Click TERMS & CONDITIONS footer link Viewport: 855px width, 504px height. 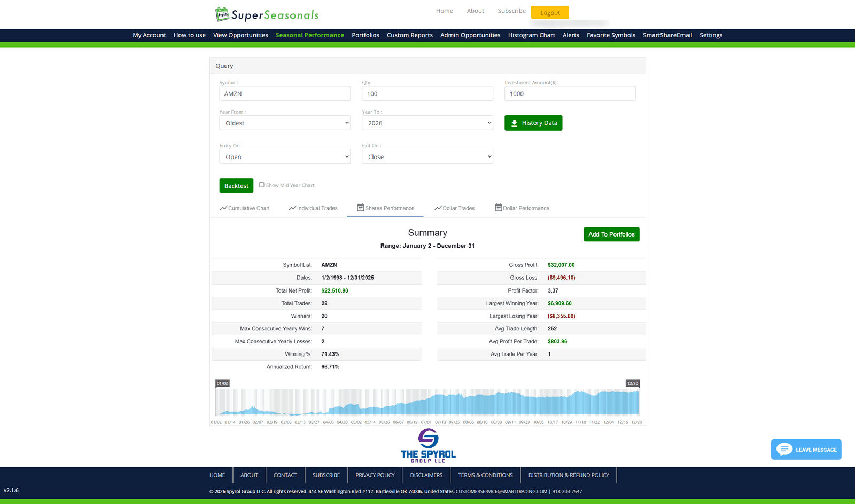tap(485, 475)
